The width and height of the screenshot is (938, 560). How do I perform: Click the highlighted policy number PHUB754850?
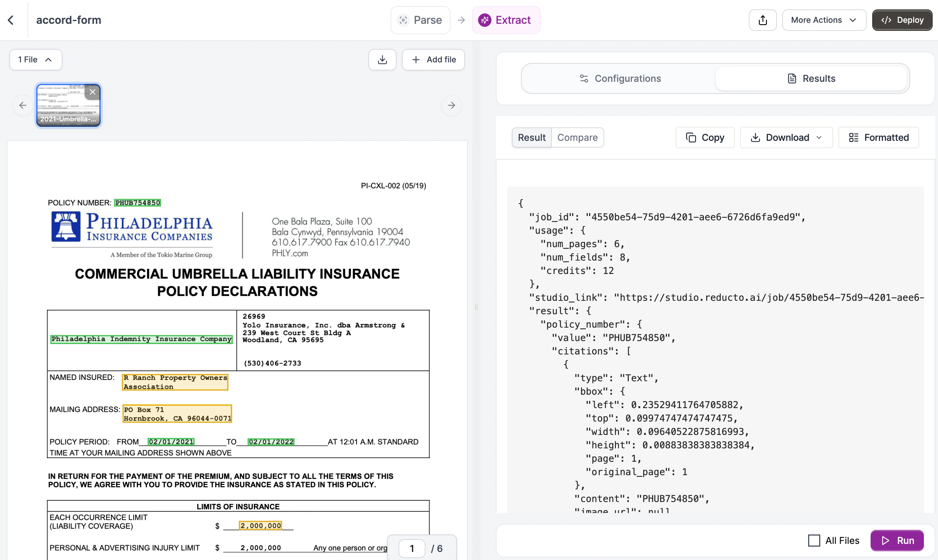138,203
